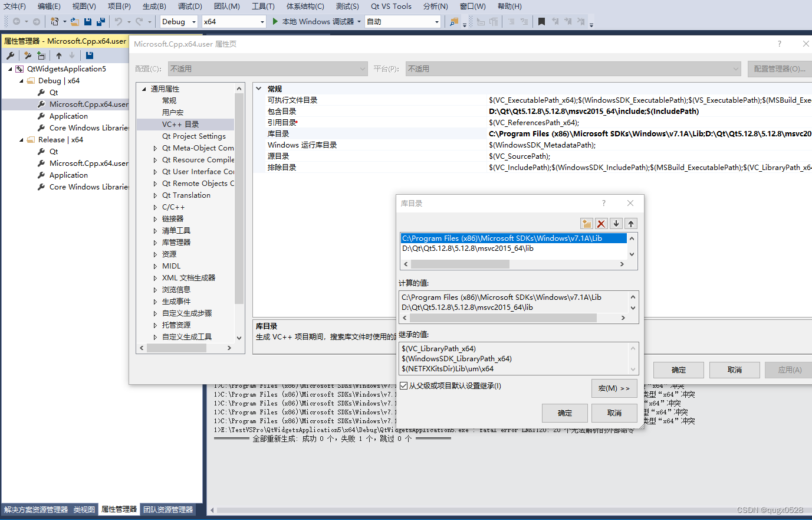Image resolution: width=812 pixels, height=520 pixels.
Task: Uncheck 从父级或项目默认设置继承 checkbox
Action: pos(405,384)
